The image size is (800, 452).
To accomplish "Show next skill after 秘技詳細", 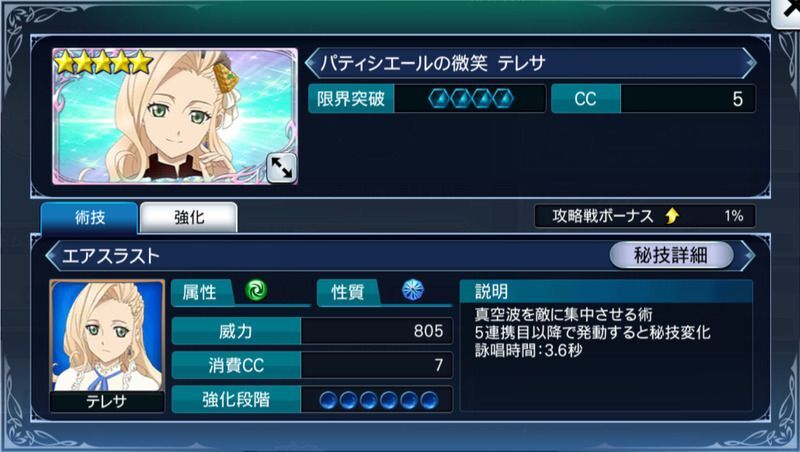I will (x=747, y=255).
